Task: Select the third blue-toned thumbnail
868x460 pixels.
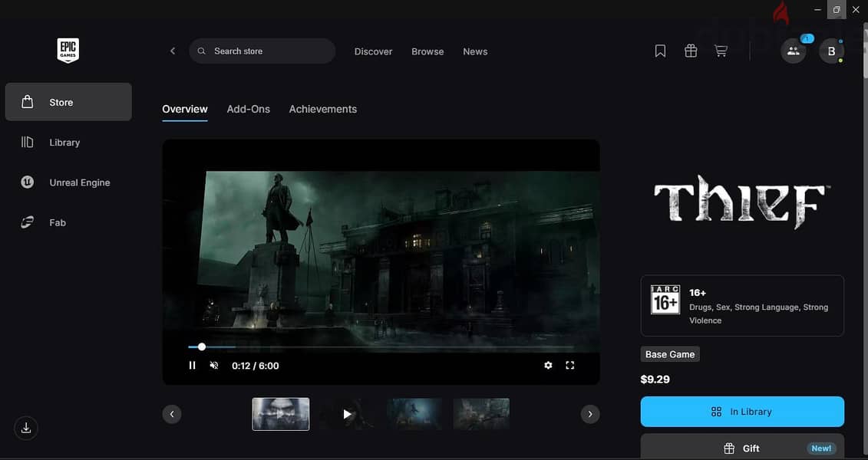Action: (414, 414)
